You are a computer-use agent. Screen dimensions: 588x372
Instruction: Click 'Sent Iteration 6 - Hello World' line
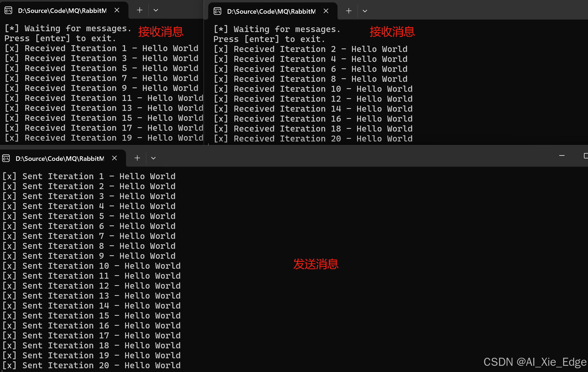pyautogui.click(x=89, y=226)
